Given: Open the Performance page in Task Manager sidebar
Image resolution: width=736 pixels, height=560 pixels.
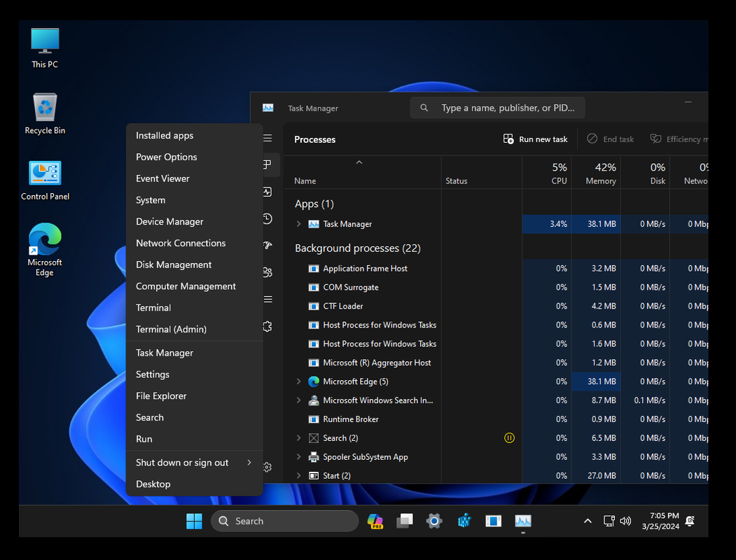Looking at the screenshot, I should (x=268, y=192).
